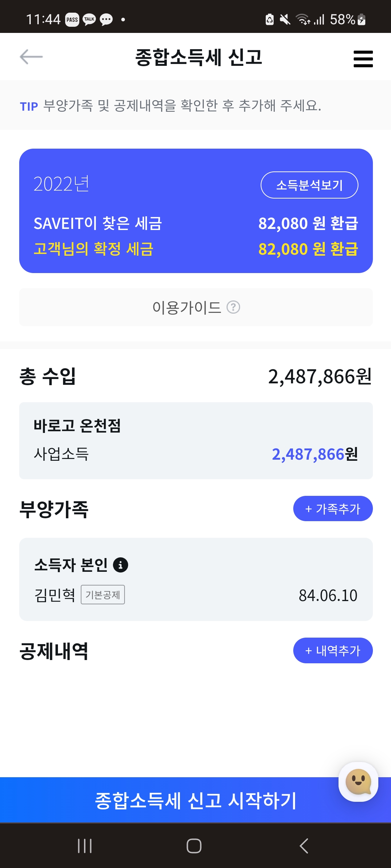Select the 김민혁 dependent card
Viewport: 391px width, 868px height.
tap(196, 579)
